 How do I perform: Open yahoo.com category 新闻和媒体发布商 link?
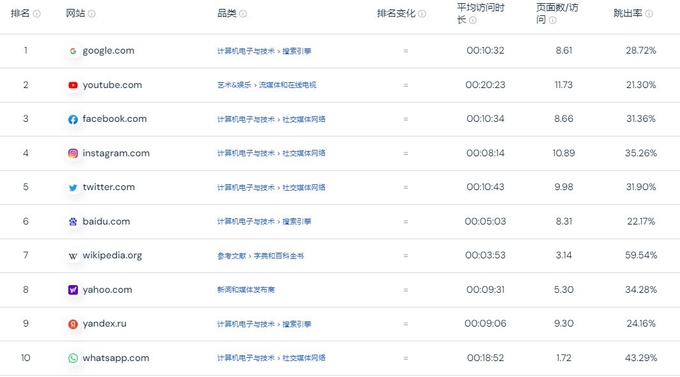tap(246, 290)
